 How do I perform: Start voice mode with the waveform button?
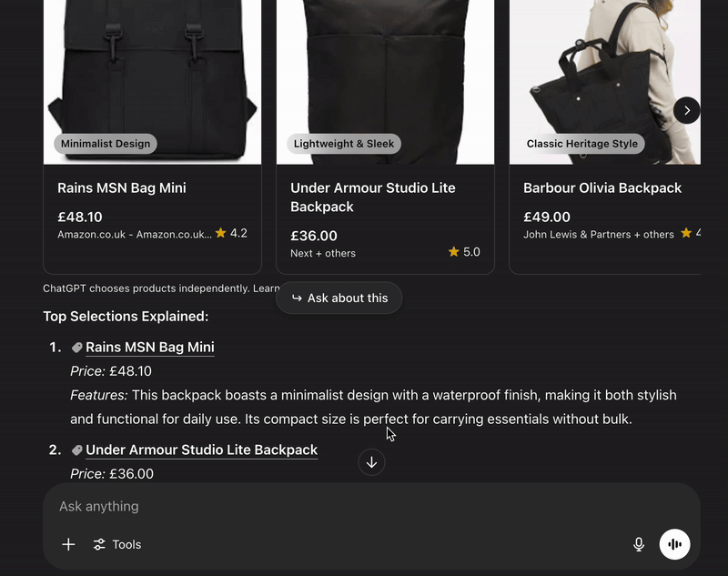674,544
